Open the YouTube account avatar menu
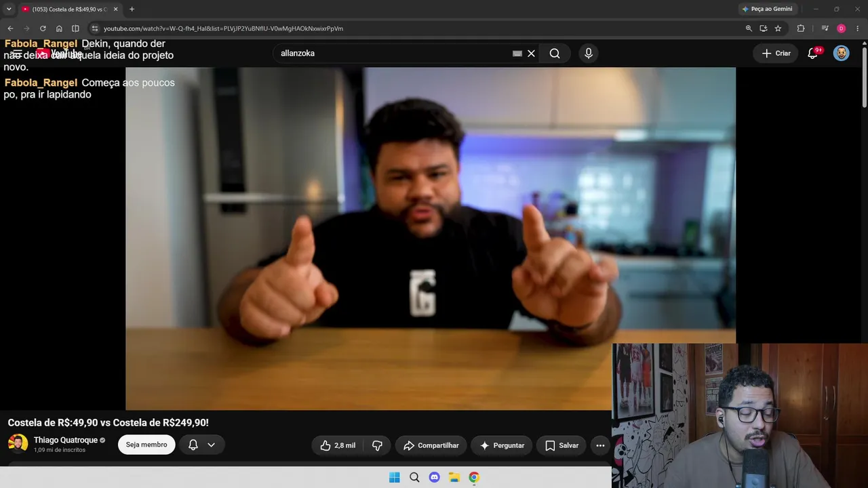Image resolution: width=868 pixels, height=488 pixels. [x=842, y=54]
